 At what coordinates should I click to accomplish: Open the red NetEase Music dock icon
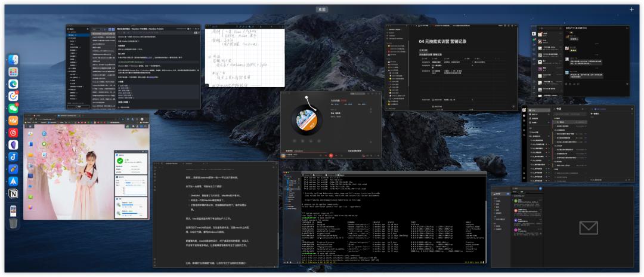13,132
